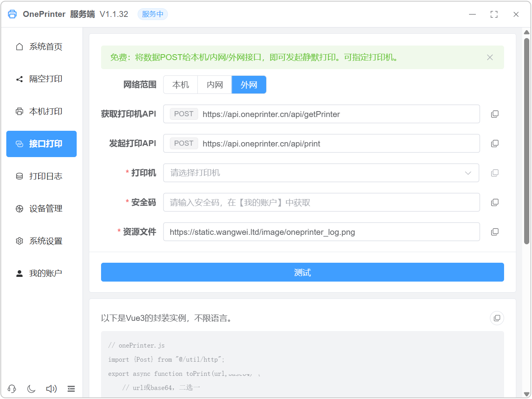Click the sound speaker icon
Image resolution: width=532 pixels, height=399 pixels.
(x=51, y=389)
